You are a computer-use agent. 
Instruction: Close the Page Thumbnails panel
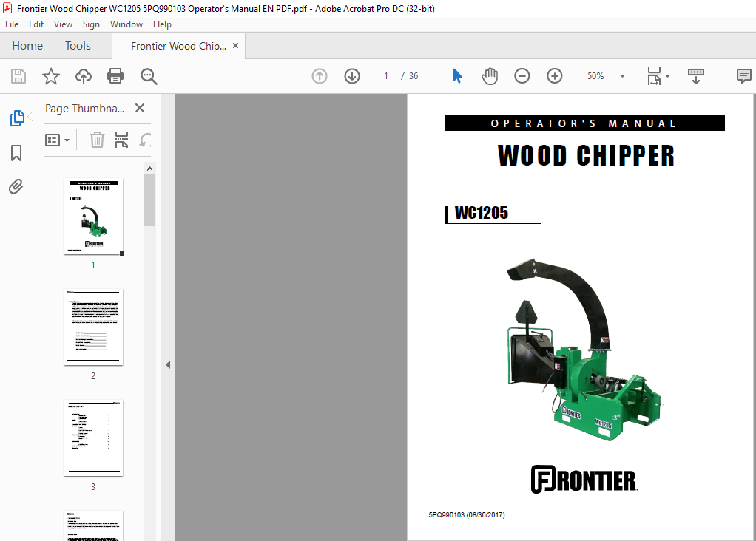click(140, 108)
